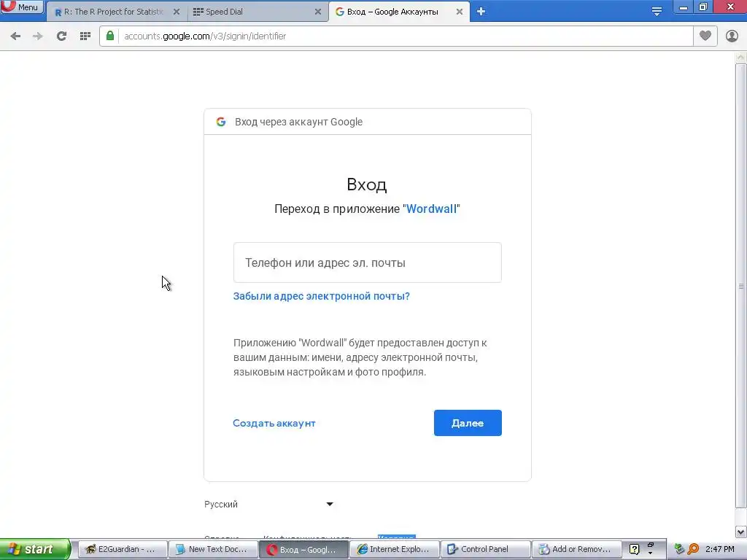
Task: Click the Google logo in card header
Action: pyautogui.click(x=221, y=122)
